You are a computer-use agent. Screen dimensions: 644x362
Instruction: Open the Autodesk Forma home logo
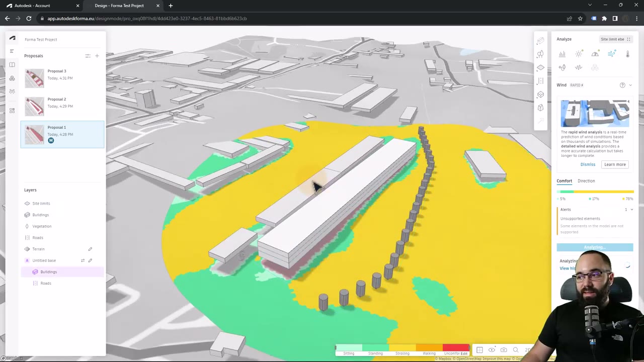point(12,38)
